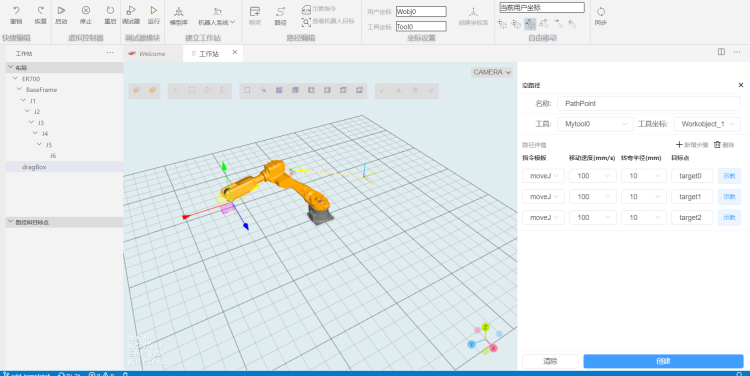Select the first free-move cube icon

coord(502,23)
